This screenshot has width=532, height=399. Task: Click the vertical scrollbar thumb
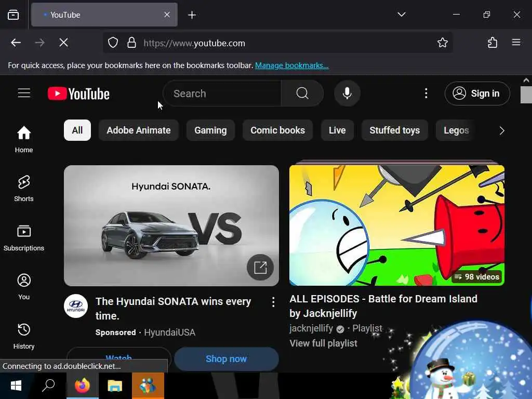(526, 95)
